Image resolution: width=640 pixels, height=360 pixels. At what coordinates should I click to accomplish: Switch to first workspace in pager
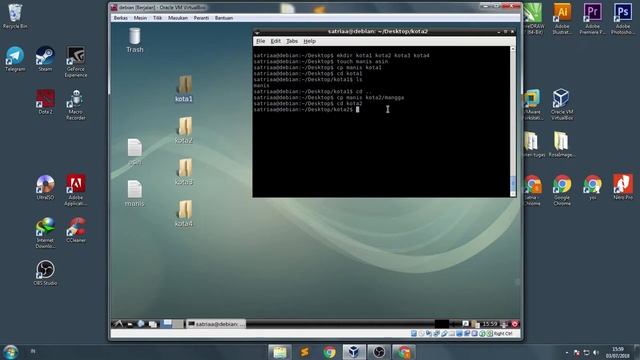click(167, 324)
